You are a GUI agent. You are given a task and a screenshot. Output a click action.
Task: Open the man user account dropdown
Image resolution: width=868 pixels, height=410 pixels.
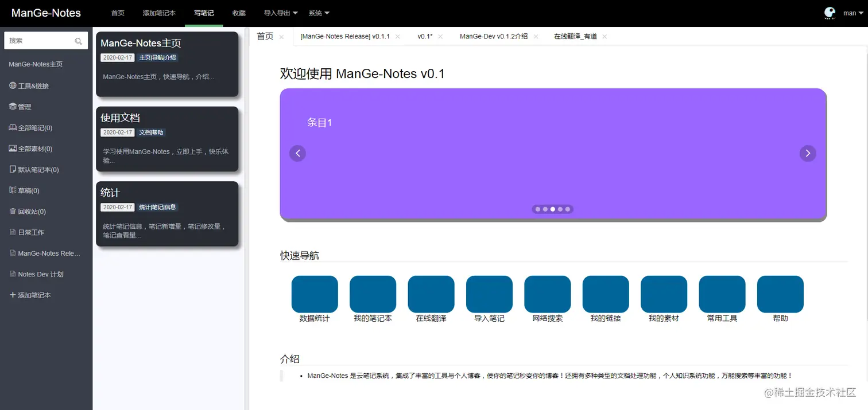point(852,13)
